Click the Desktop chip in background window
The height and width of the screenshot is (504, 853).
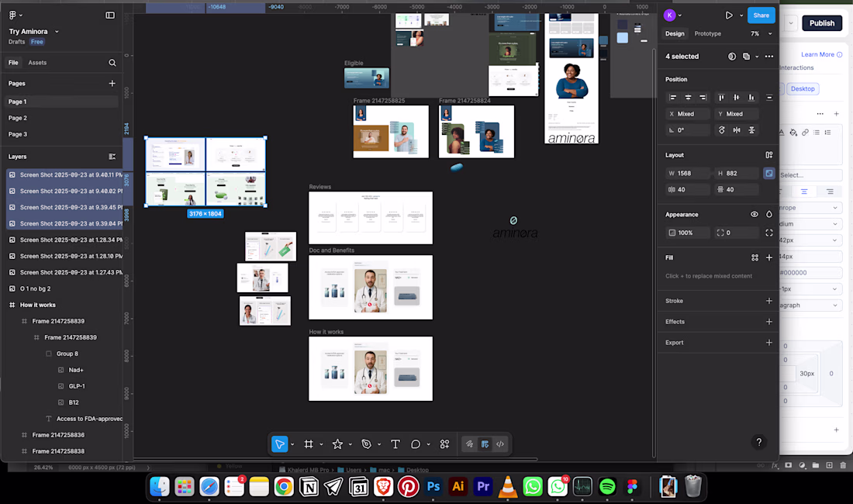click(803, 88)
